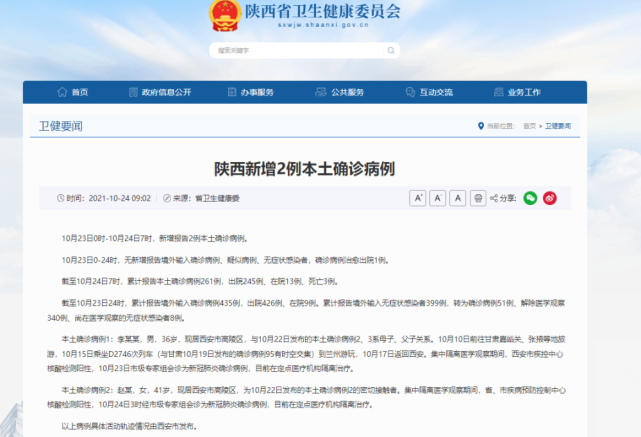Click the sxwjw.shaanxi.gov.cn domain text
The image size is (641, 437).
pyautogui.click(x=323, y=25)
